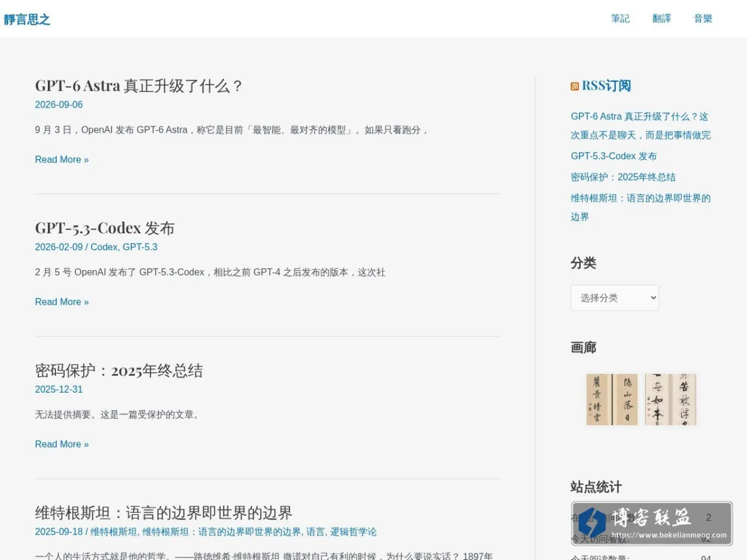
Task: Open the RSS feed icon beside RSS订阅
Action: pyautogui.click(x=575, y=86)
